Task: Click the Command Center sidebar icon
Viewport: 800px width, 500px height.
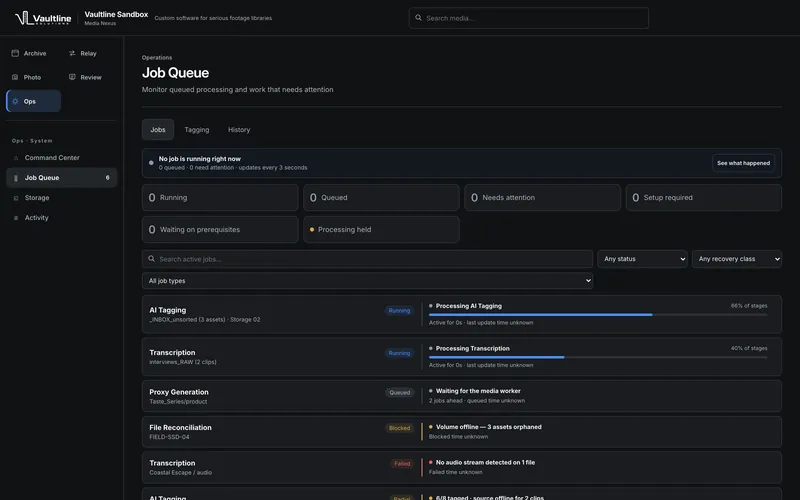Action: click(x=16, y=158)
